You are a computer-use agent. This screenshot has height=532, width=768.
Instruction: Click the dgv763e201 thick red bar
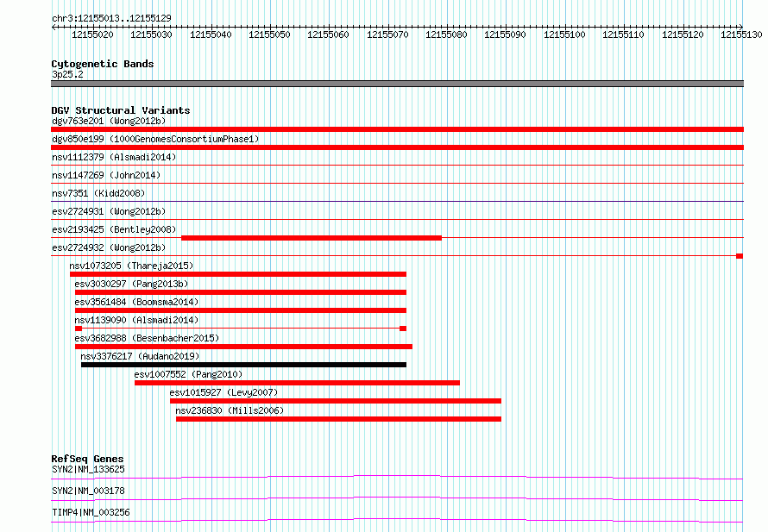[397, 129]
